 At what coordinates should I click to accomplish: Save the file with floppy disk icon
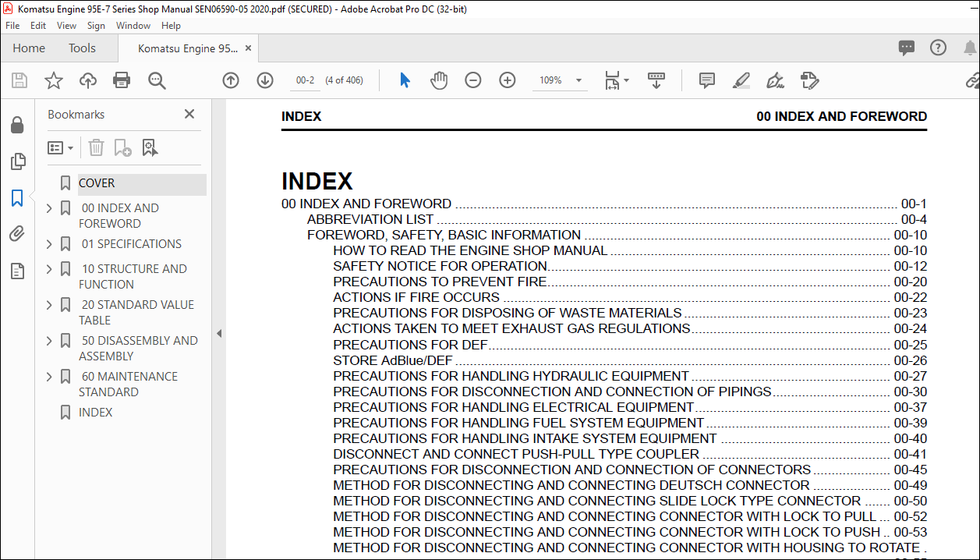[x=19, y=80]
